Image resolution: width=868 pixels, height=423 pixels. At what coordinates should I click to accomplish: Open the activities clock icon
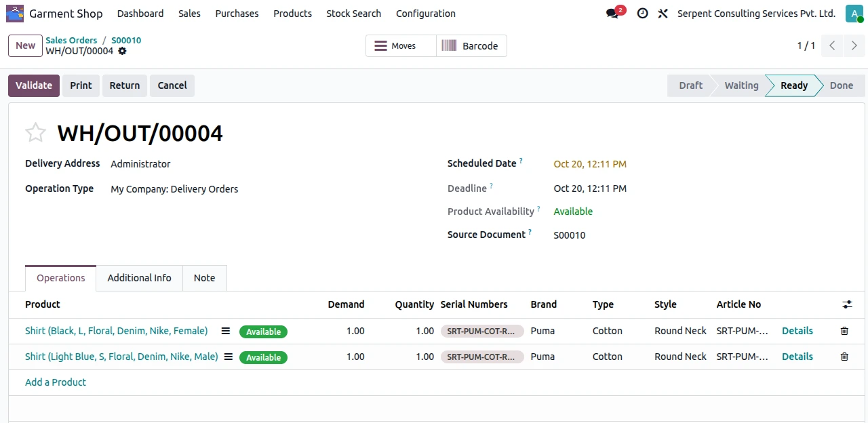(642, 14)
